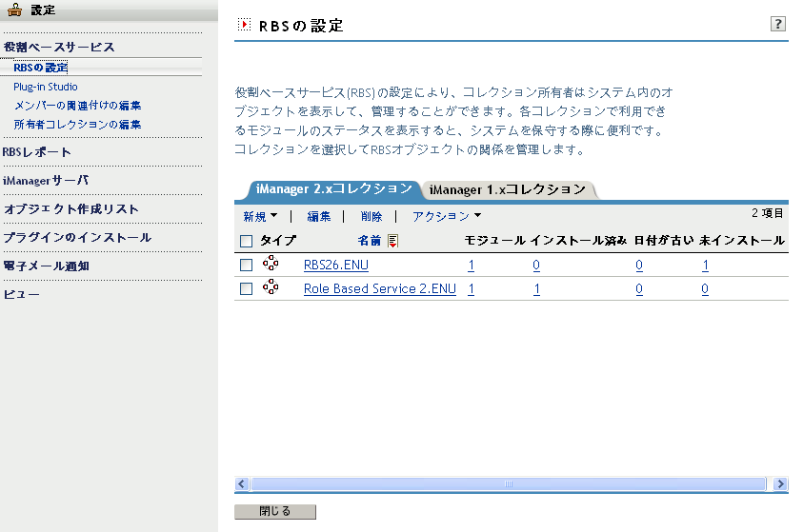The height and width of the screenshot is (532, 803).
Task: Click the 日付が古い column header
Action: point(664,241)
